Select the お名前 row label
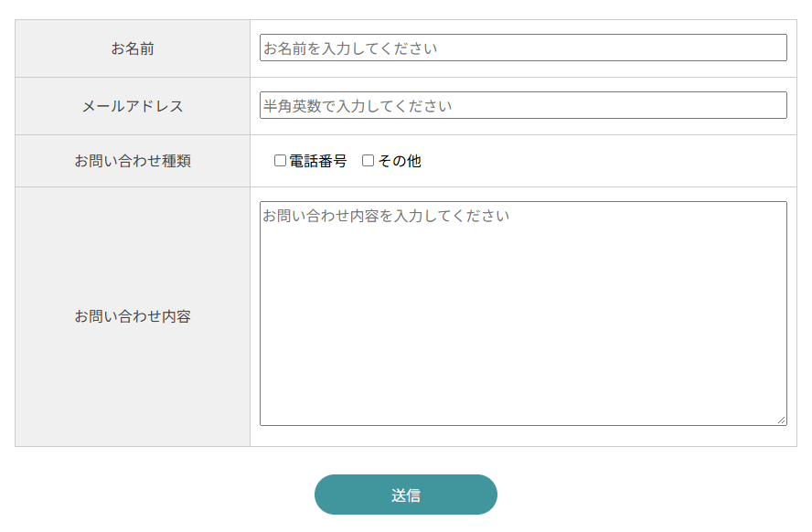 (x=133, y=48)
